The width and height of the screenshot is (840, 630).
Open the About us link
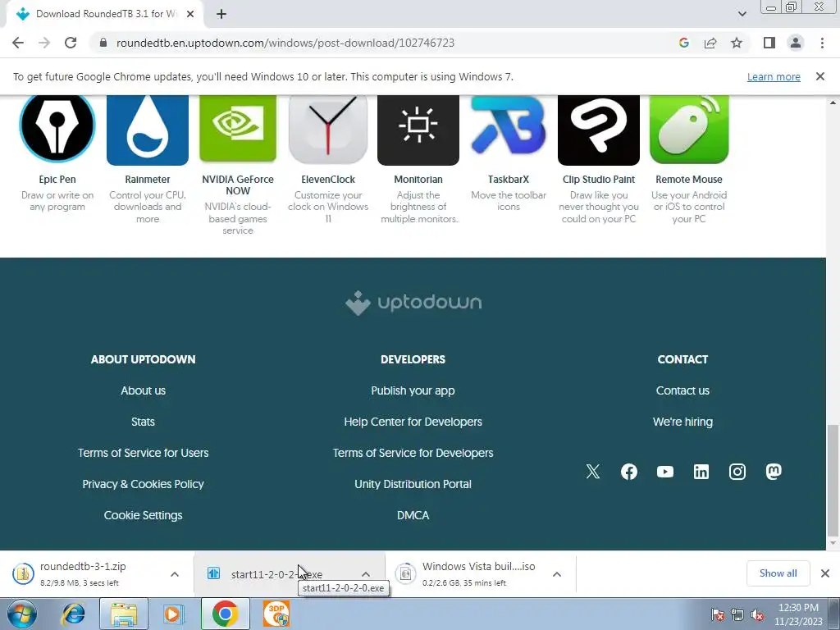pyautogui.click(x=143, y=390)
